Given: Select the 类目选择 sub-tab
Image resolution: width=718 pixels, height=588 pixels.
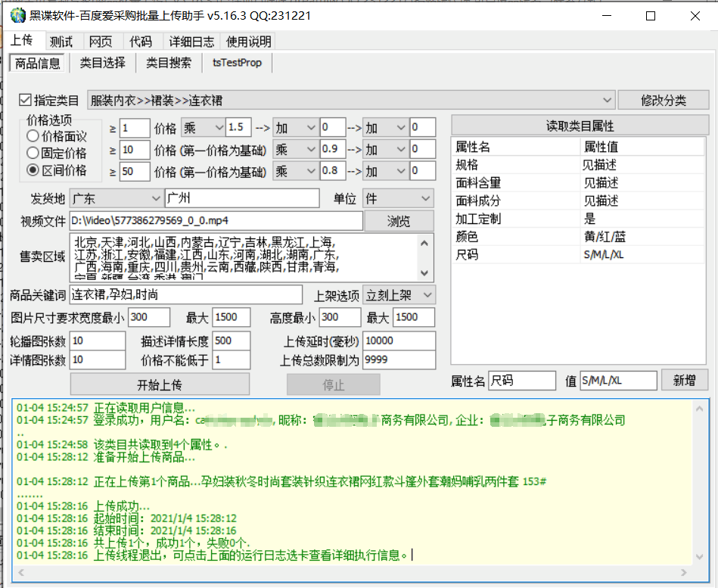Looking at the screenshot, I should tap(103, 63).
